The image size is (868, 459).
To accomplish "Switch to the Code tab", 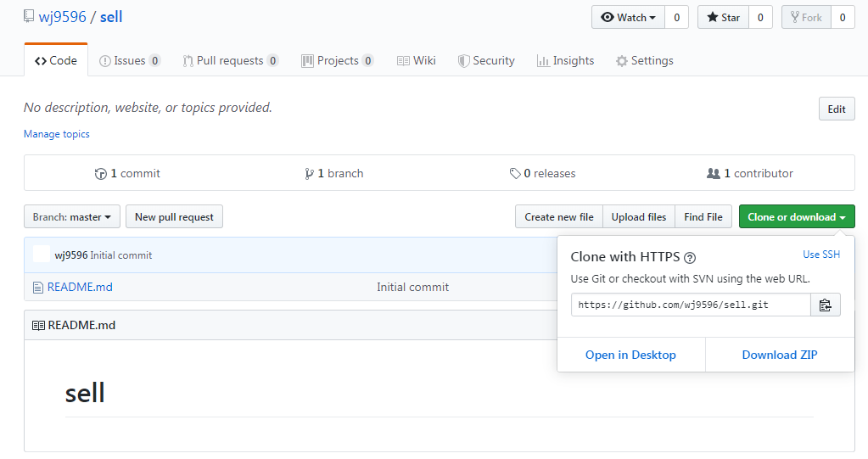I will (x=56, y=60).
